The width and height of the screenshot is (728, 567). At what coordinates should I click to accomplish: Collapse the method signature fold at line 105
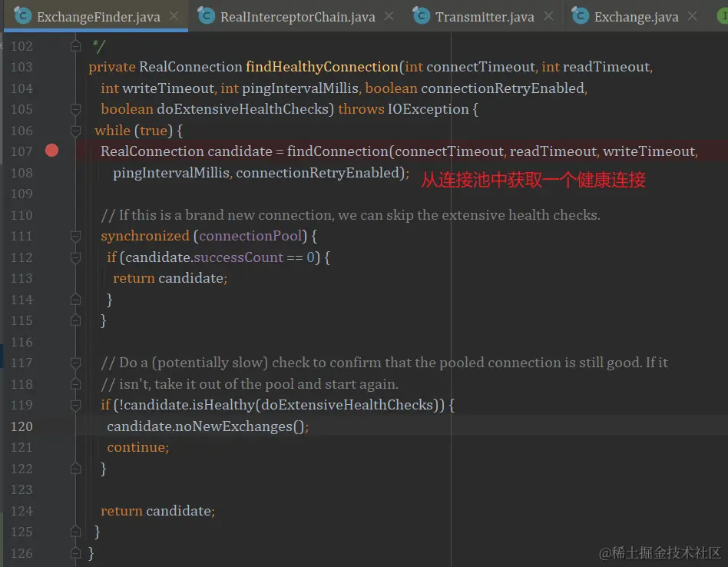pyautogui.click(x=75, y=109)
